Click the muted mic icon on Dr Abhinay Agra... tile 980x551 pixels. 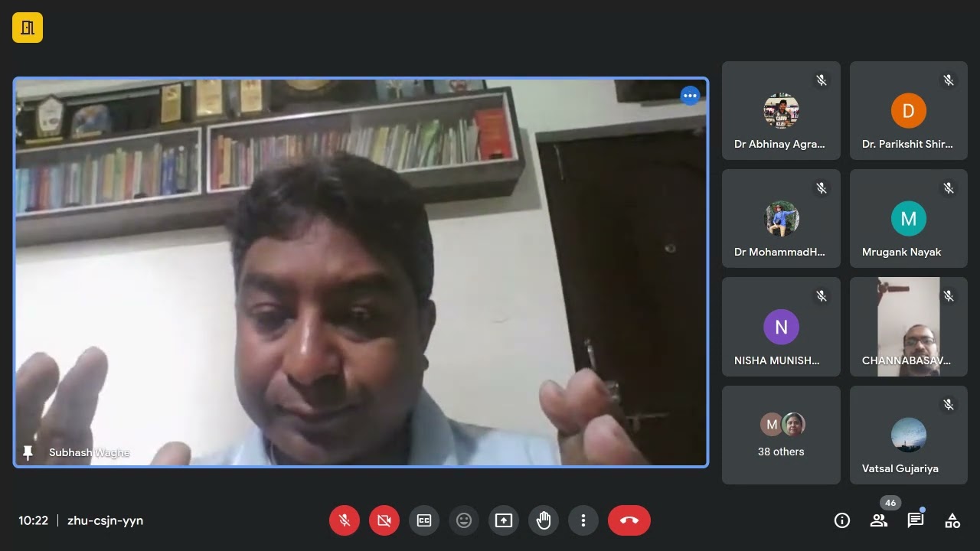point(822,80)
